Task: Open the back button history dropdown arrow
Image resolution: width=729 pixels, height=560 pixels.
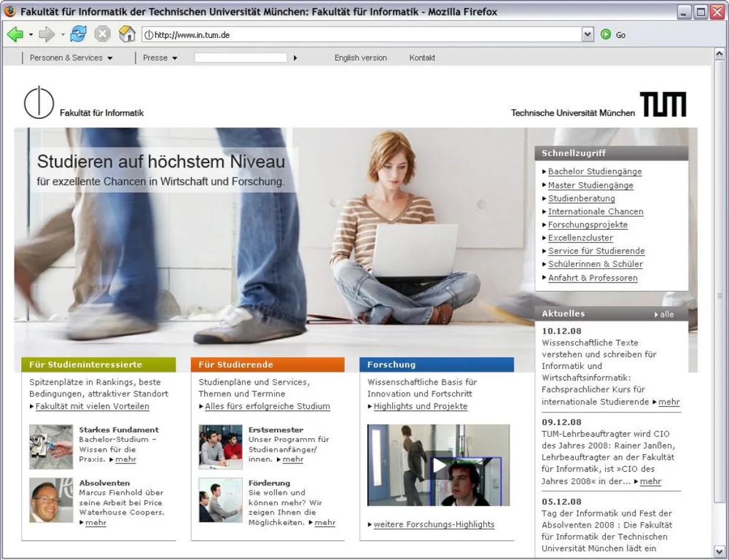Action: (31, 35)
